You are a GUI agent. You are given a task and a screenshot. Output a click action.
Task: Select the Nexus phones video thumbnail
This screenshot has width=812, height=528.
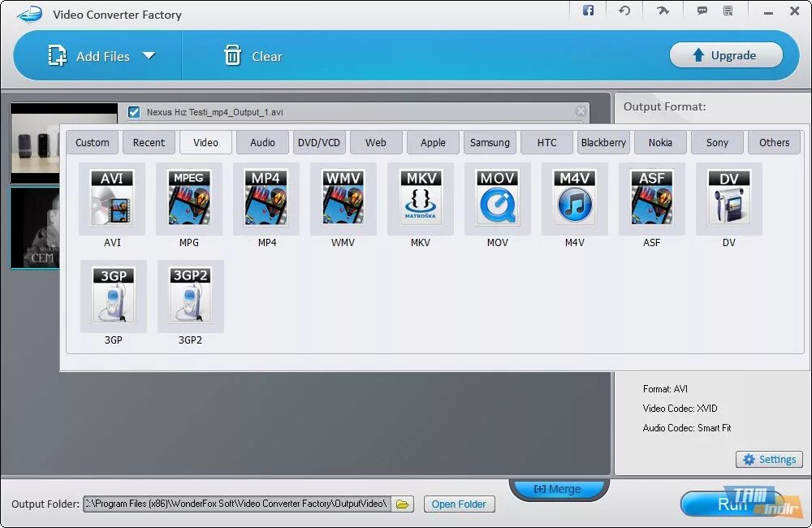coord(35,144)
